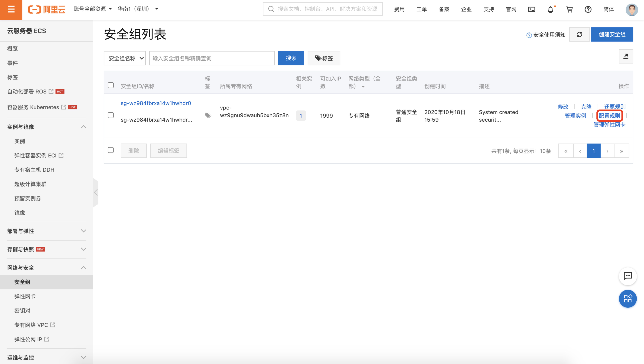This screenshot has height=364, width=644.
Task: Open the chat feedback icon
Action: click(x=628, y=276)
